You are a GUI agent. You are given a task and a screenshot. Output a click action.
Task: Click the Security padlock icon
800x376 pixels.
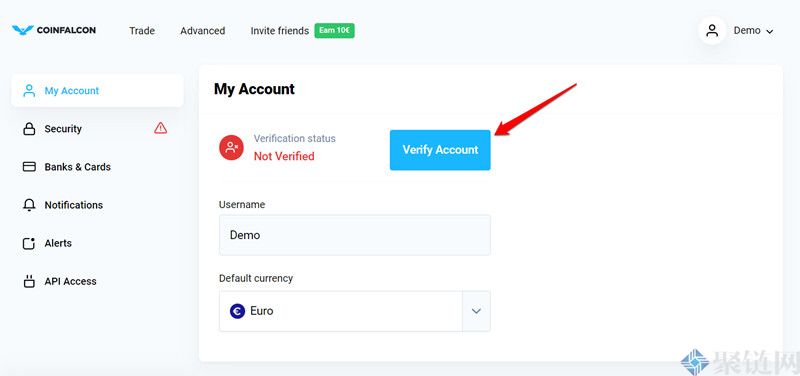pos(29,129)
